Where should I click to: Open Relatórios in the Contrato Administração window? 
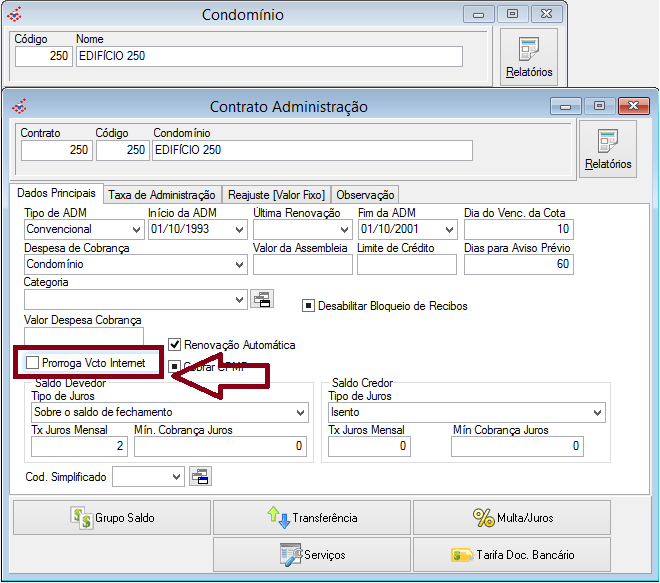tap(608, 148)
